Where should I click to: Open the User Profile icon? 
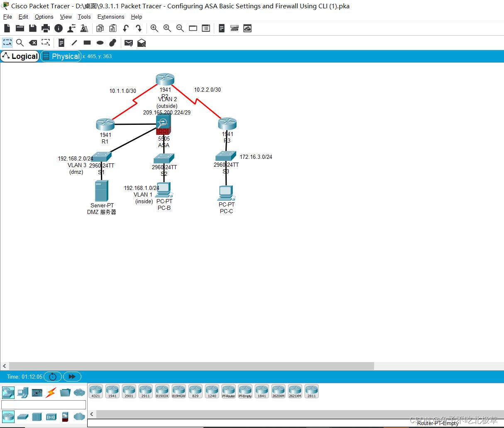pos(71,28)
